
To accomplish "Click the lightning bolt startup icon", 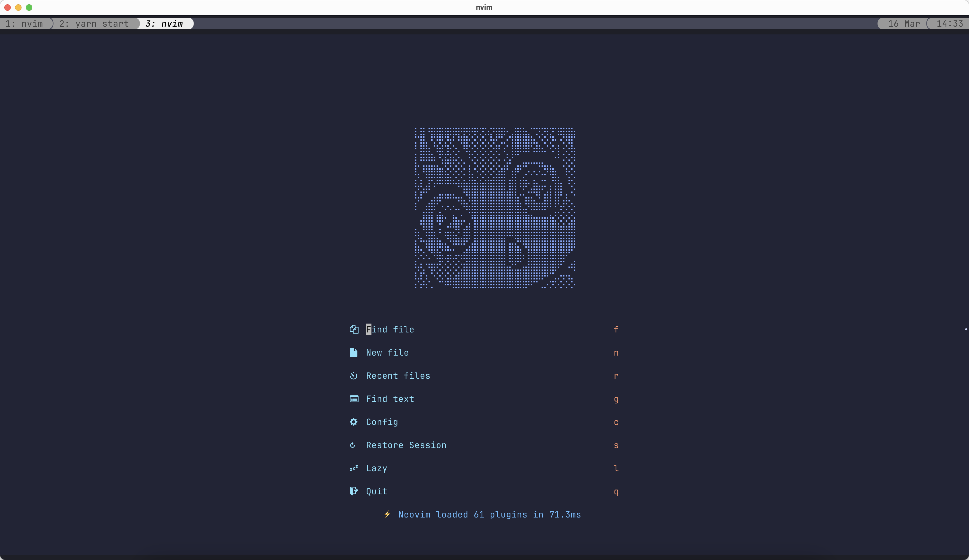I will (x=387, y=514).
